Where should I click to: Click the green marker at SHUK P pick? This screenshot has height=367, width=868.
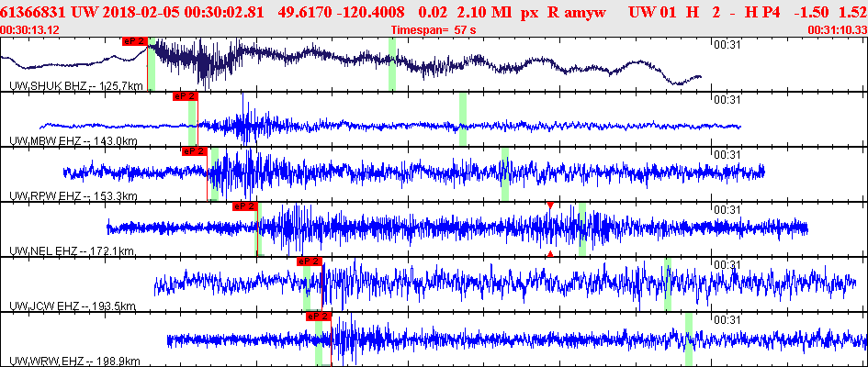(x=152, y=64)
